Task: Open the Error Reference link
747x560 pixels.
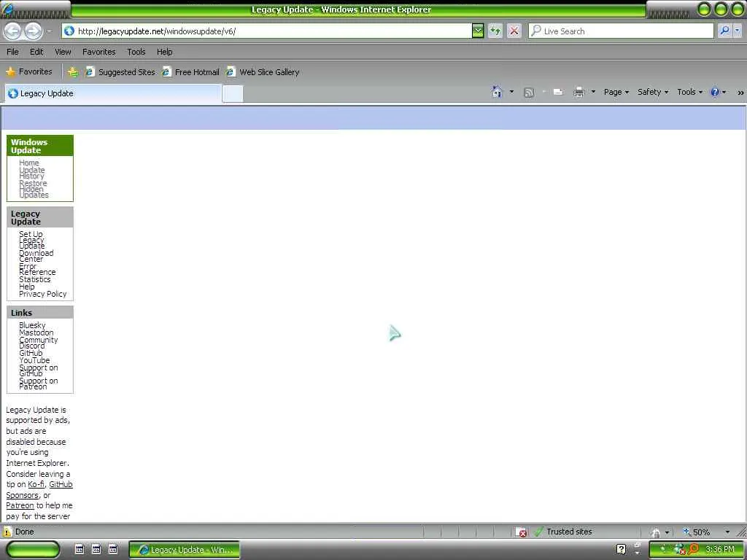Action: (37, 269)
